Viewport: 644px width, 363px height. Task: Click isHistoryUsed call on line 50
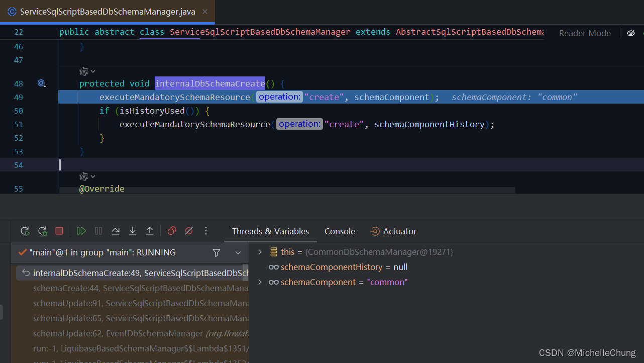click(152, 111)
